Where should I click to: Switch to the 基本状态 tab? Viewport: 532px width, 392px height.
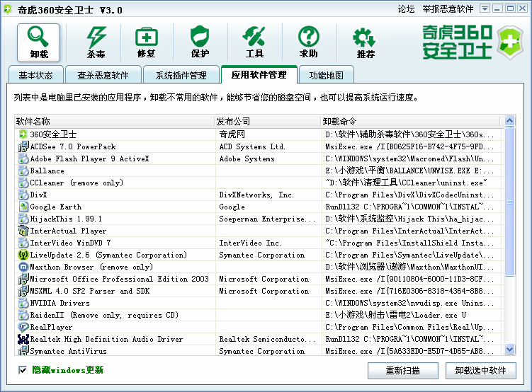(35, 75)
